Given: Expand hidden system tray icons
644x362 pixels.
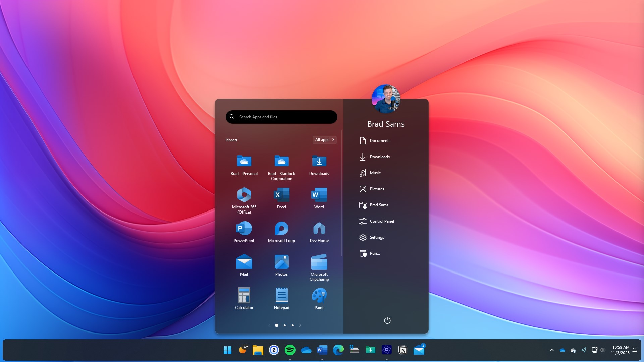Looking at the screenshot, I should (x=551, y=350).
